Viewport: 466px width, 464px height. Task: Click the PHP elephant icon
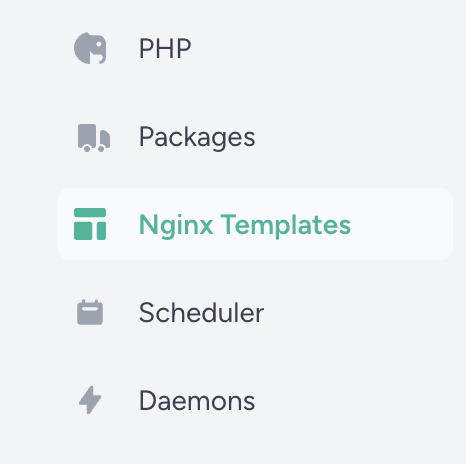point(90,48)
